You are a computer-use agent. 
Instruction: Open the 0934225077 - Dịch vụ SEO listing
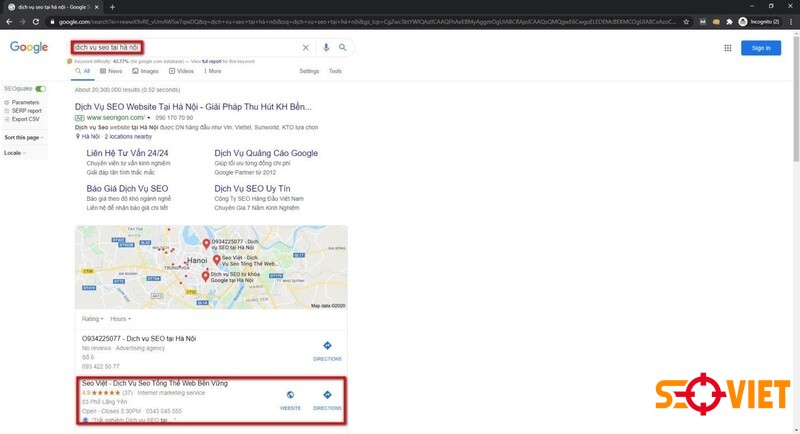pyautogui.click(x=139, y=339)
